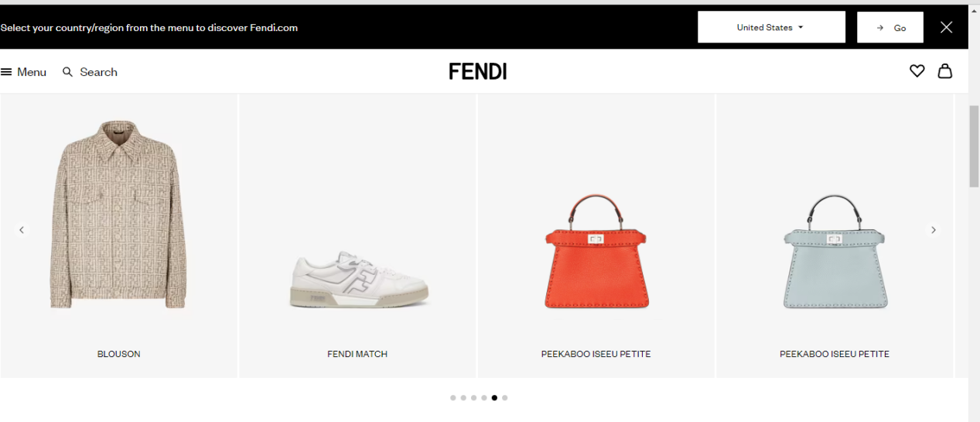Open the BLOUSON product link
Viewport: 980px width, 422px height.
(119, 354)
